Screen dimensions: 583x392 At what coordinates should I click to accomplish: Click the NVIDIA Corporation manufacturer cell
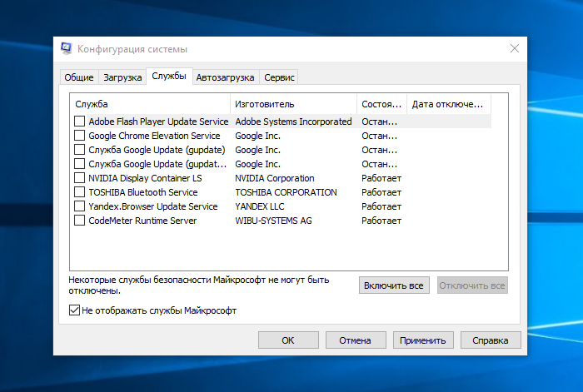(x=274, y=178)
